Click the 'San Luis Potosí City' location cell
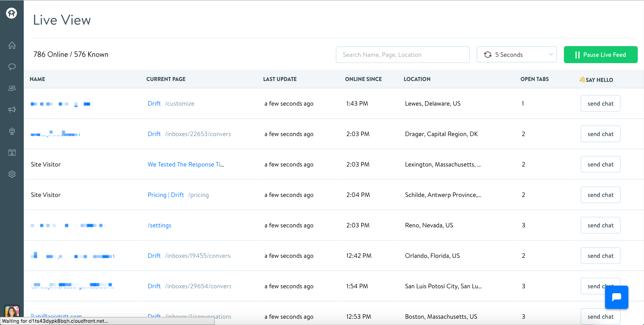Screen dimensions: 644x325 444,286
